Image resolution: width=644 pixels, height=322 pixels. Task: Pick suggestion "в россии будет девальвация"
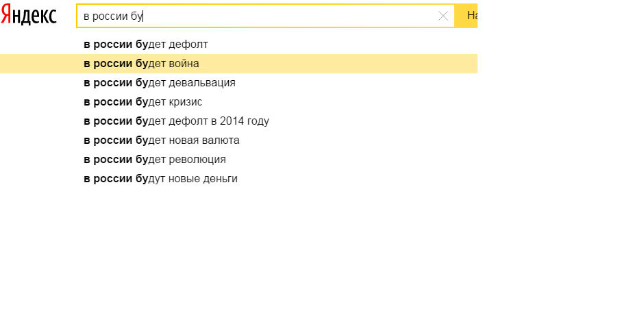[x=159, y=83]
